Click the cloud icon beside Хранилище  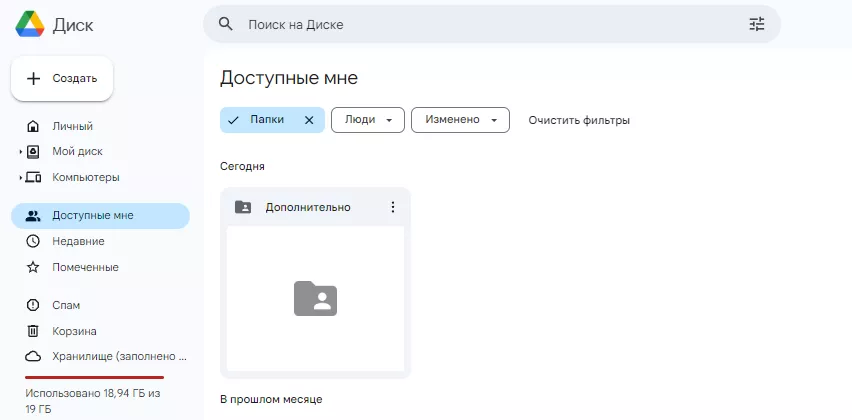click(x=33, y=356)
